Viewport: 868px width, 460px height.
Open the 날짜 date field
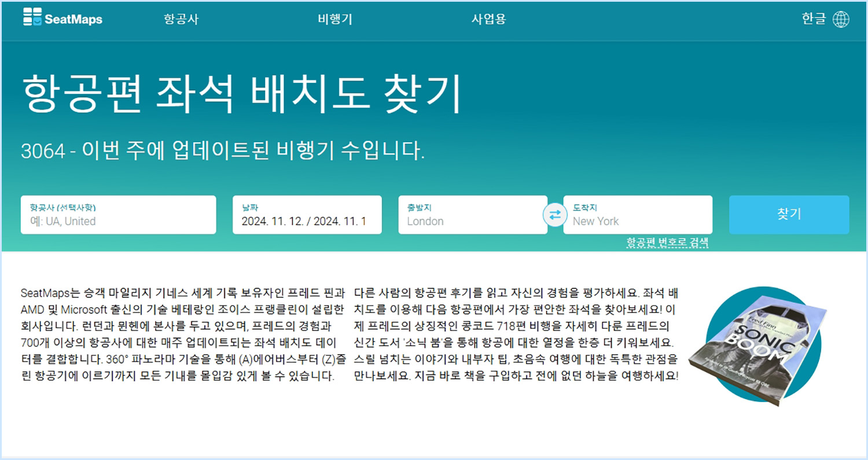pos(307,215)
